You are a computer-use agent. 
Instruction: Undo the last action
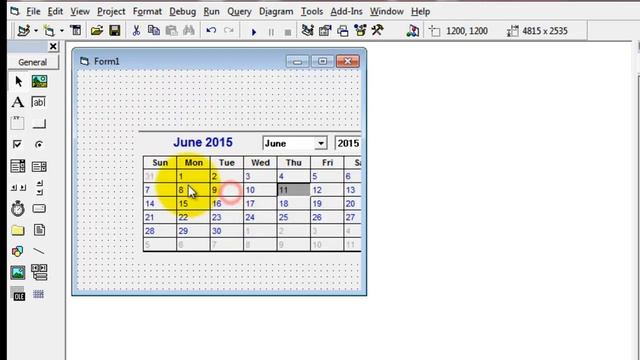coord(211,31)
